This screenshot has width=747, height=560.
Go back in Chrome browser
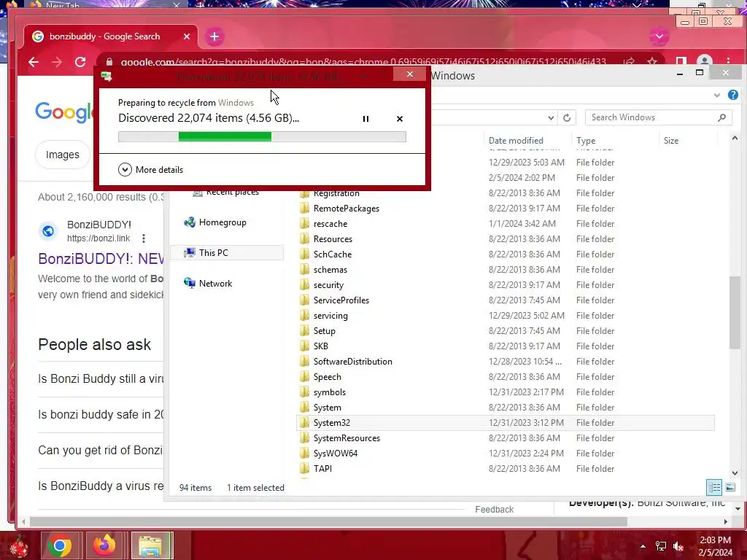[x=34, y=62]
